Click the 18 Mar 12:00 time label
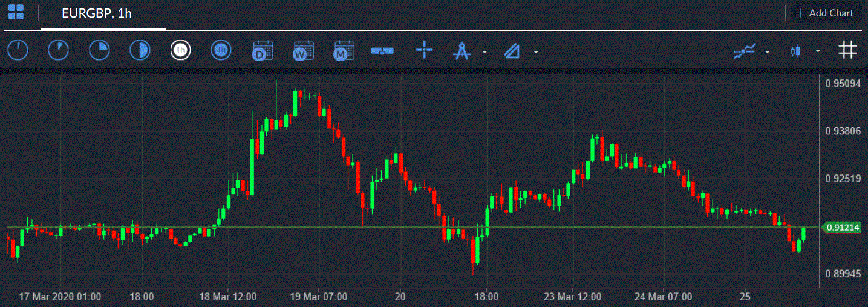Viewport: 868px width, 307px height. 227,297
